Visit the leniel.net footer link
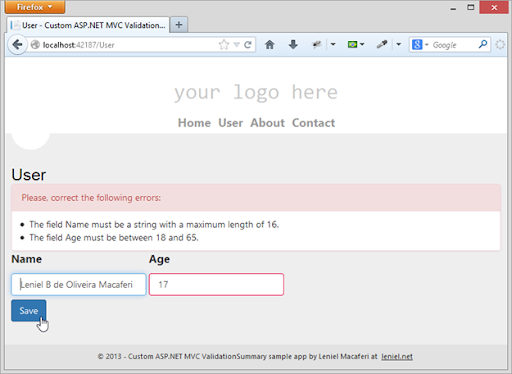This screenshot has height=374, width=512. 397,356
